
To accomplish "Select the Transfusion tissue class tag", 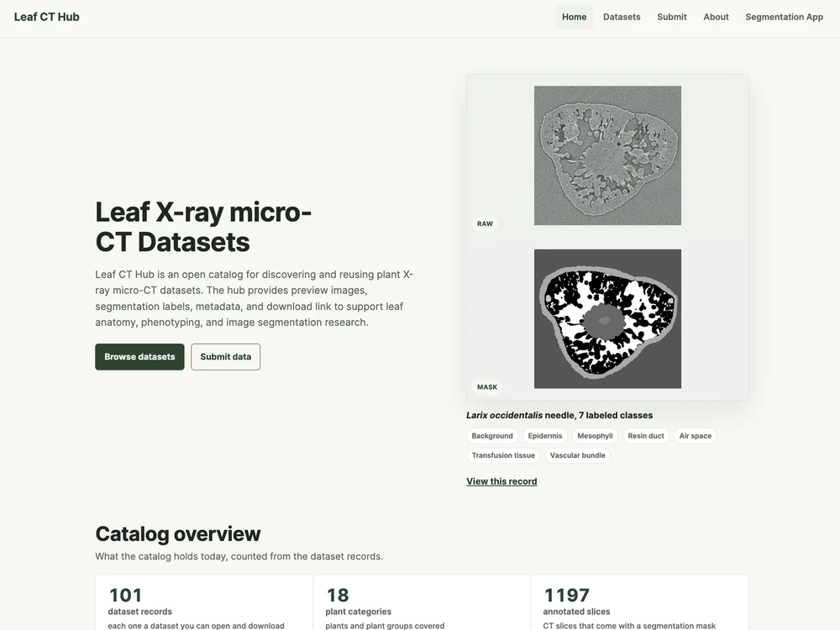I will (x=503, y=455).
